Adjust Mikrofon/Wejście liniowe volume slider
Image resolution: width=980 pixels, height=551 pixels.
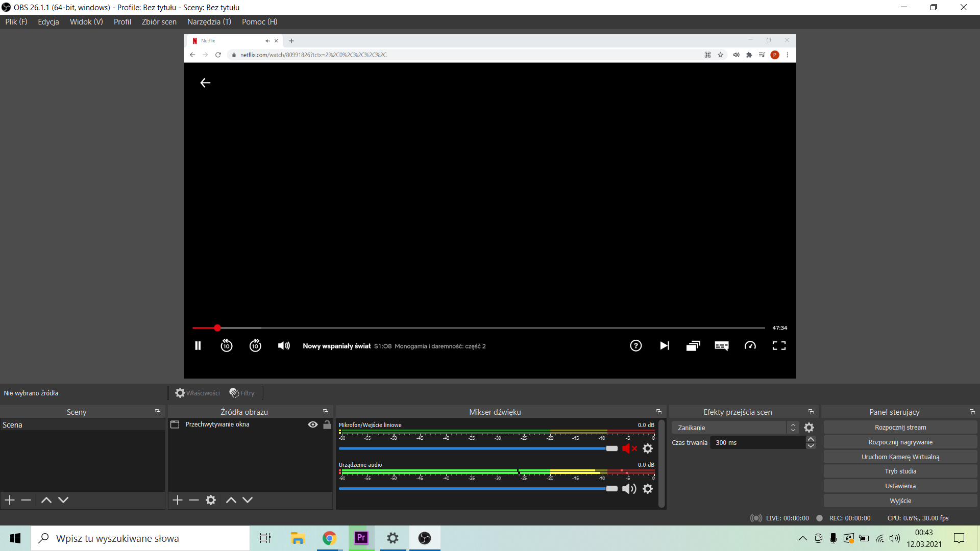pyautogui.click(x=478, y=448)
